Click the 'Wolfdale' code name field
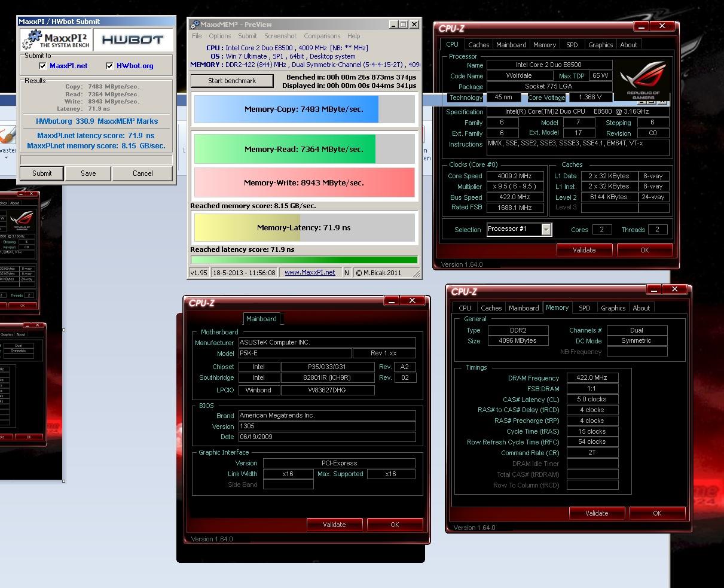 519,76
